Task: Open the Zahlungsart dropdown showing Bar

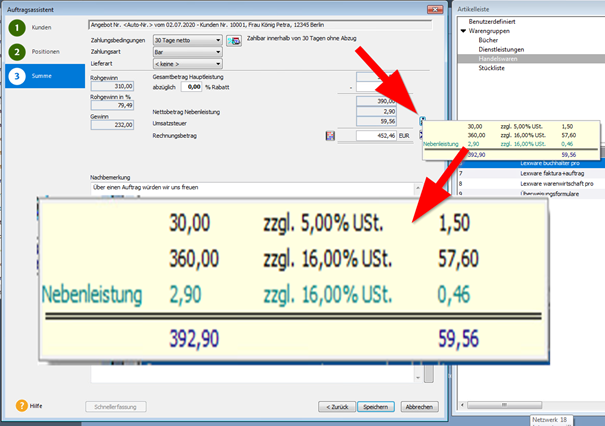Action: (219, 50)
